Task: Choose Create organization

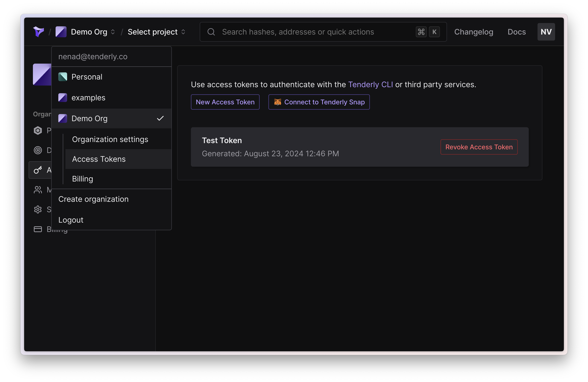Action: coord(111,199)
